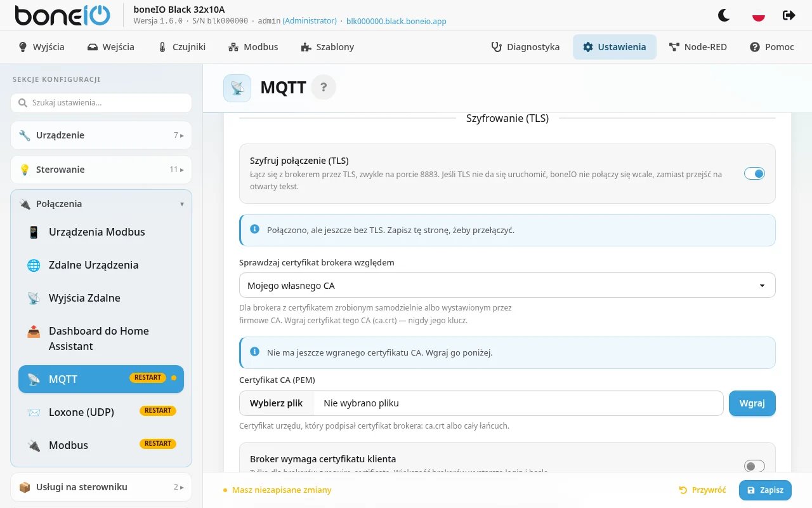Open the MQTT help question mark
Image resolution: width=812 pixels, height=508 pixels.
point(324,87)
